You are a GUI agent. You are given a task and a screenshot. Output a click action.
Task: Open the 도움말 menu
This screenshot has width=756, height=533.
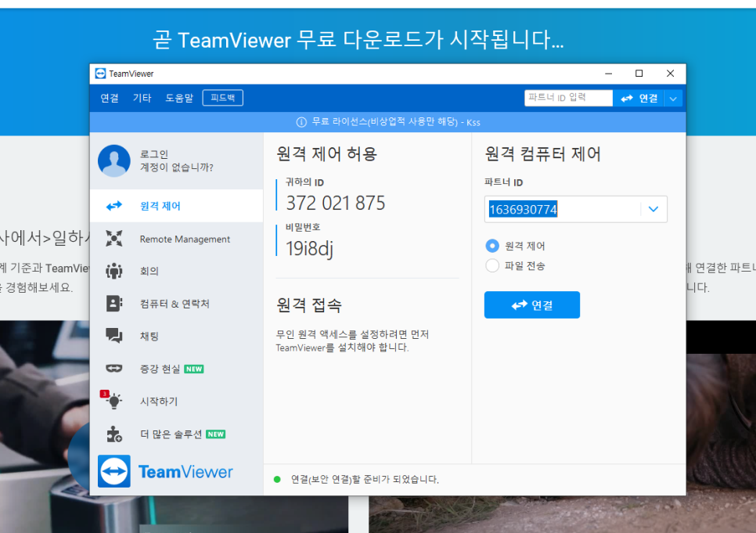[179, 98]
